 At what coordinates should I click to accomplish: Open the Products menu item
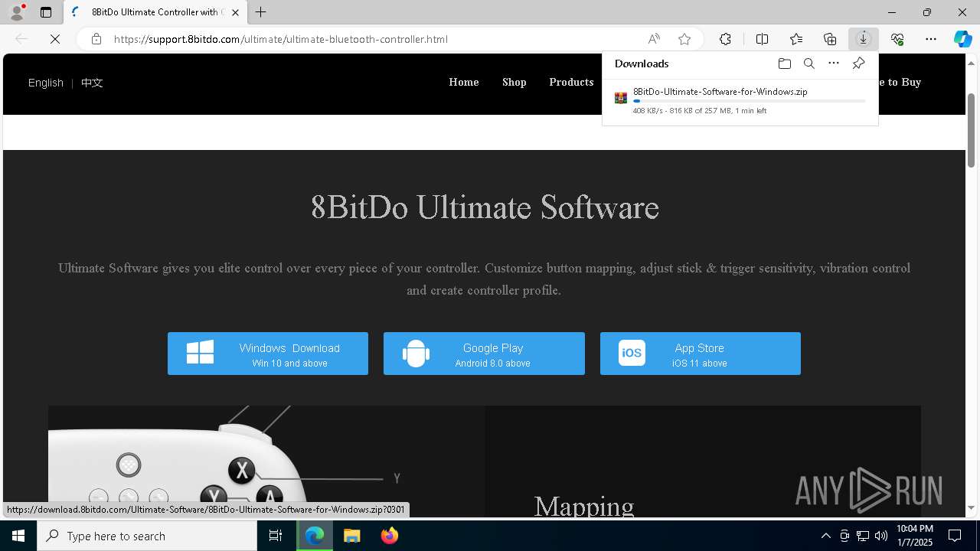click(x=571, y=82)
